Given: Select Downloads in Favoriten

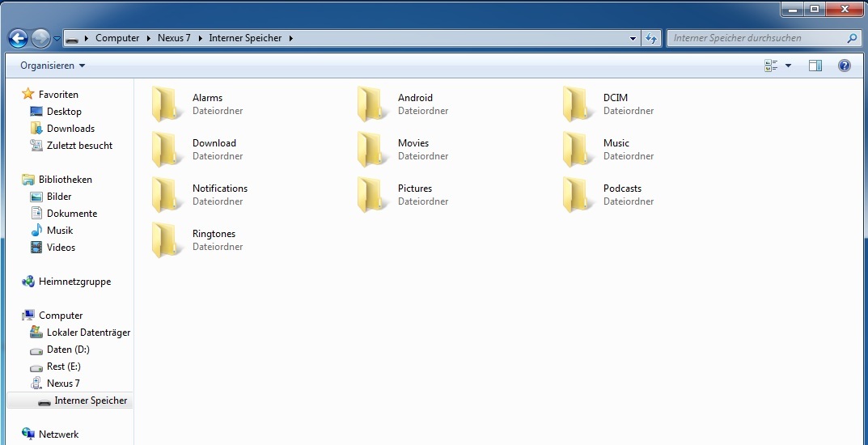Looking at the screenshot, I should [71, 129].
